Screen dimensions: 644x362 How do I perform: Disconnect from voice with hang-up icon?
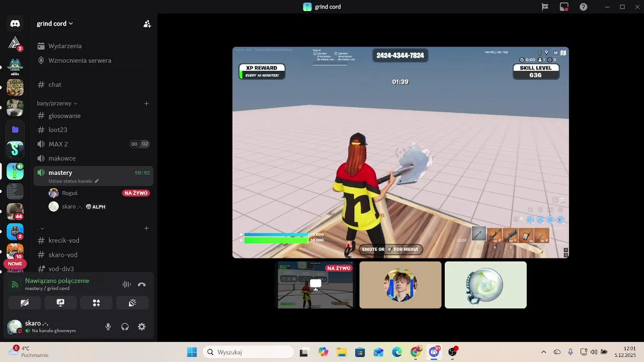click(142, 285)
